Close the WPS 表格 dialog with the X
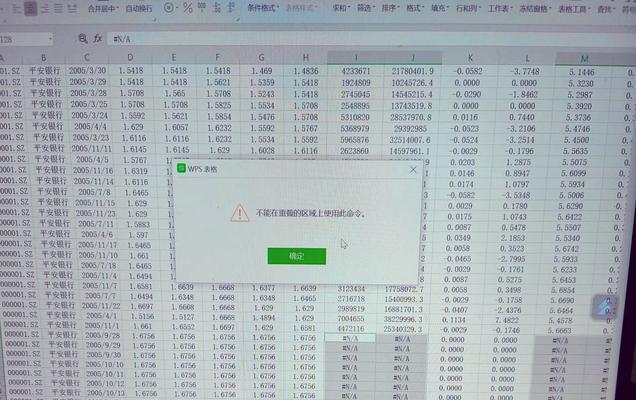Screen dimensions: 636x400 (413, 170)
